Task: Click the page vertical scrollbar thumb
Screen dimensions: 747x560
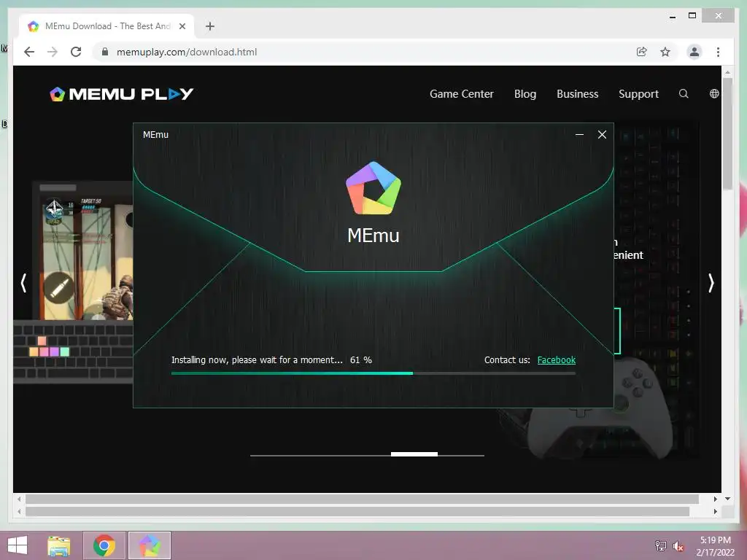Action: [727, 134]
